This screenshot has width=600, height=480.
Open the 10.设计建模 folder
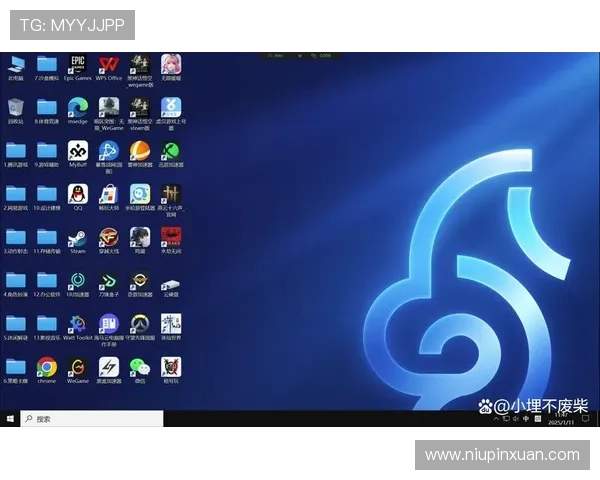pyautogui.click(x=47, y=193)
